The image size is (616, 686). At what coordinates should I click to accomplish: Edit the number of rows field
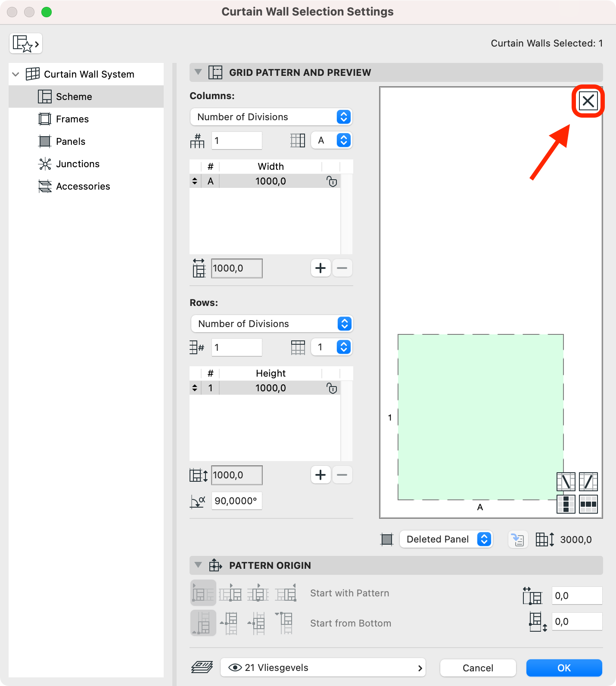tap(236, 347)
